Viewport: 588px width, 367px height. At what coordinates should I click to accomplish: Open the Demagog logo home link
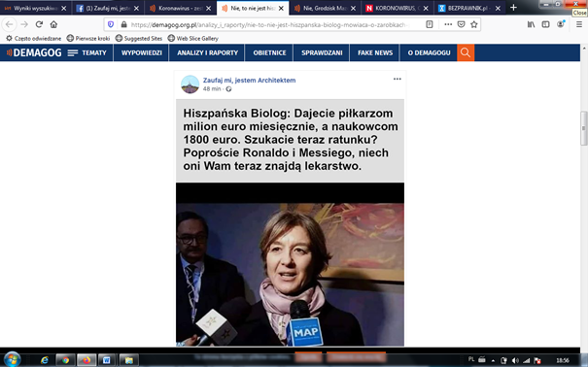coord(34,52)
